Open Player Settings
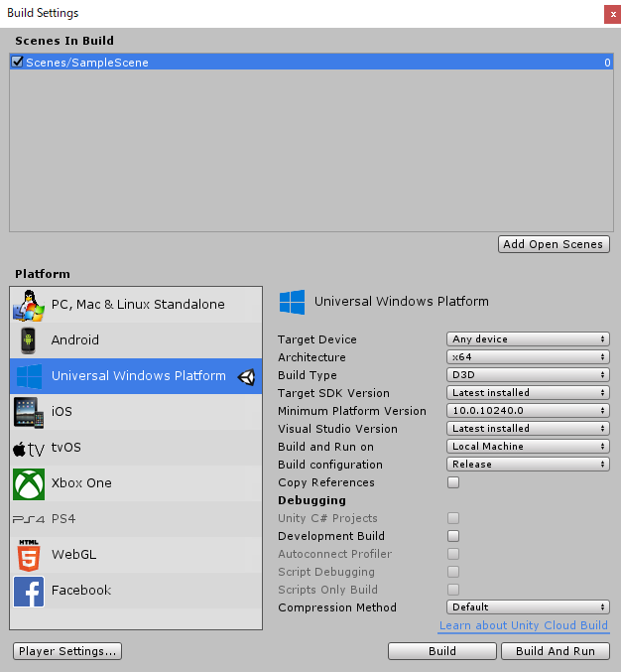 point(67,651)
